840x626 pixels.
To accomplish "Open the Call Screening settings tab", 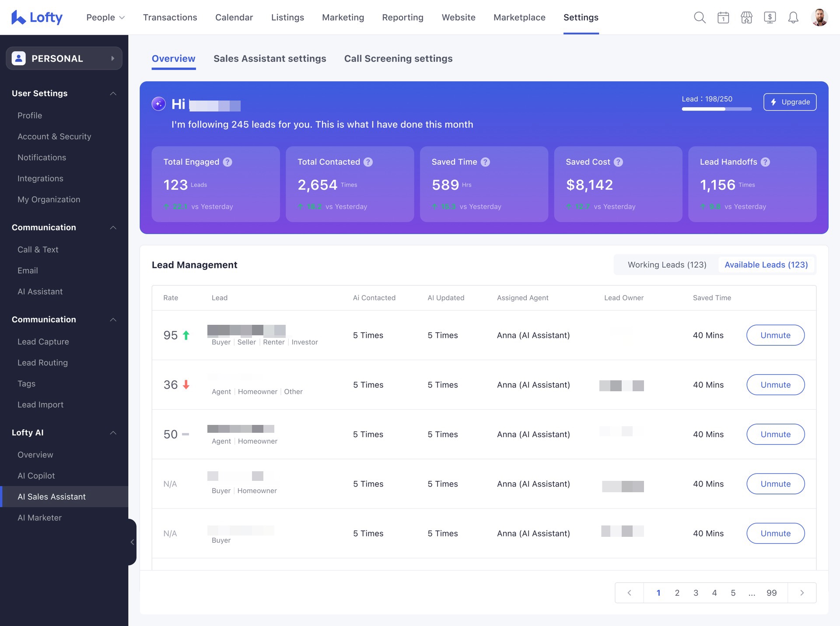I will pyautogui.click(x=398, y=59).
